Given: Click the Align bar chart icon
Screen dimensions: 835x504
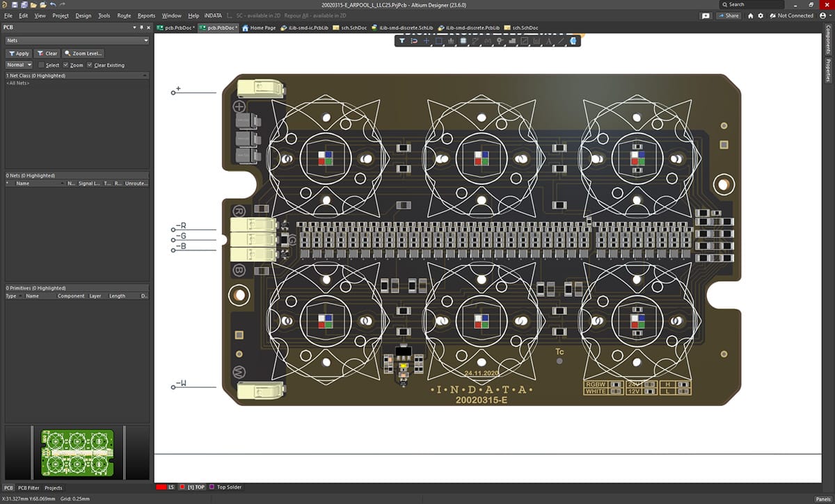Looking at the screenshot, I should pos(451,41).
